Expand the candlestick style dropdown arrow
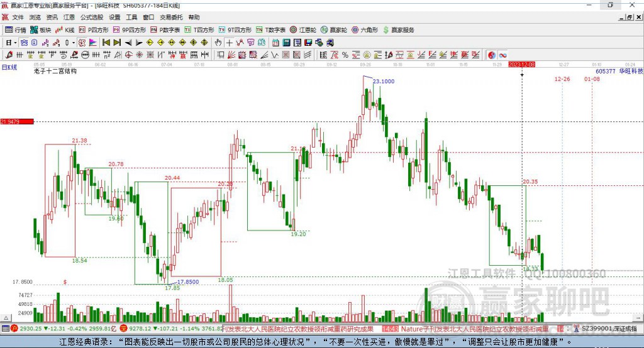 [x=74, y=43]
